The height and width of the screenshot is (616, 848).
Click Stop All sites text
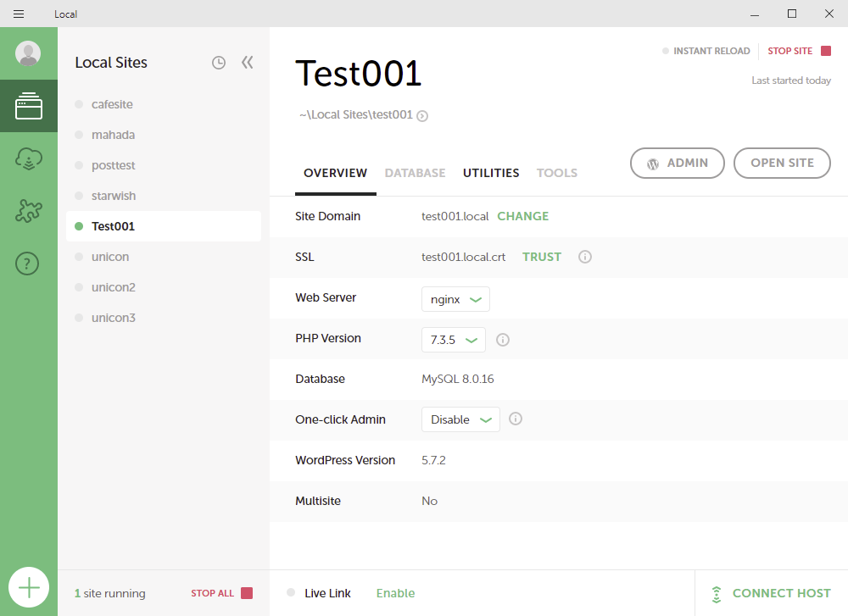[x=213, y=593]
